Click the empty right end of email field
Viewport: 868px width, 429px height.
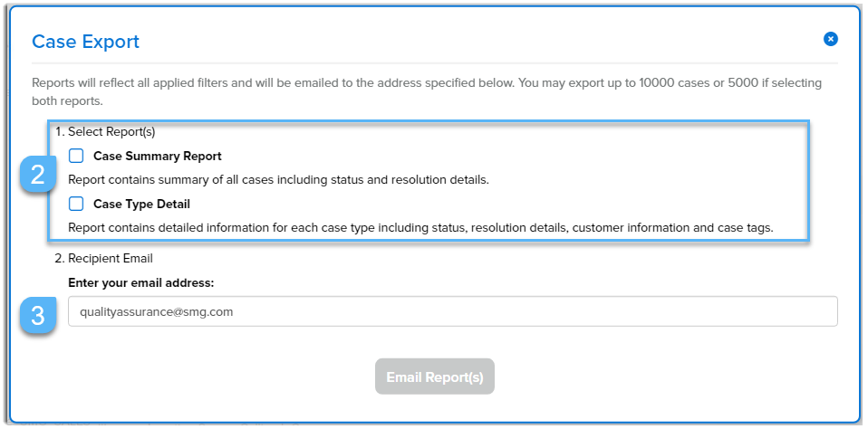770,311
